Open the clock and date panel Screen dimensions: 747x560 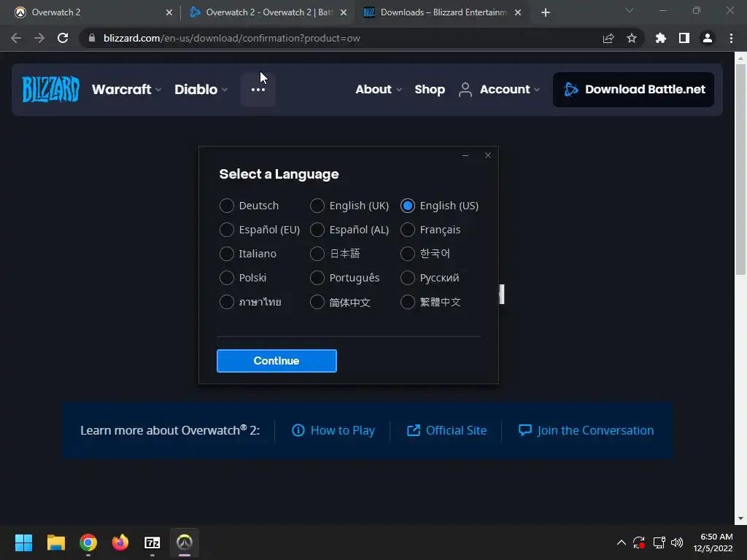pyautogui.click(x=713, y=542)
